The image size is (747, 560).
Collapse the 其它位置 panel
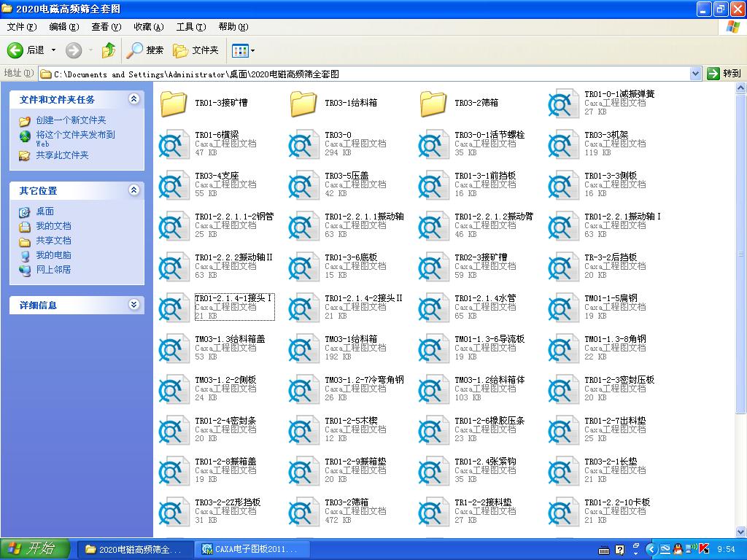click(133, 190)
